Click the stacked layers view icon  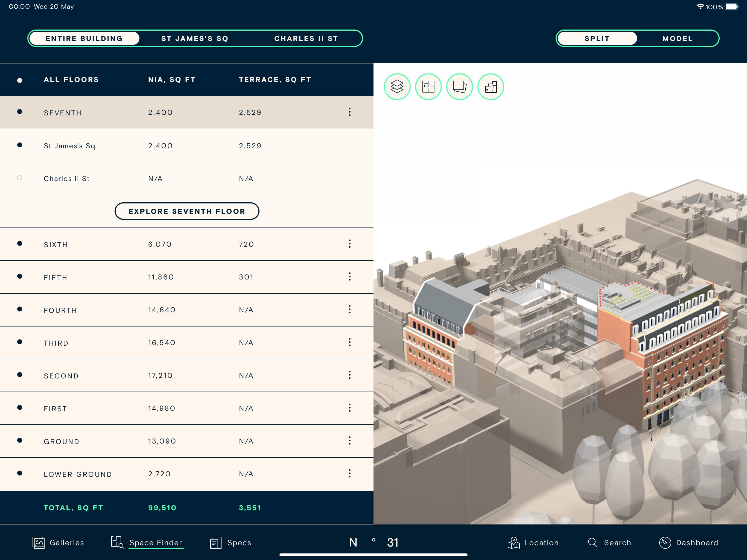point(397,86)
